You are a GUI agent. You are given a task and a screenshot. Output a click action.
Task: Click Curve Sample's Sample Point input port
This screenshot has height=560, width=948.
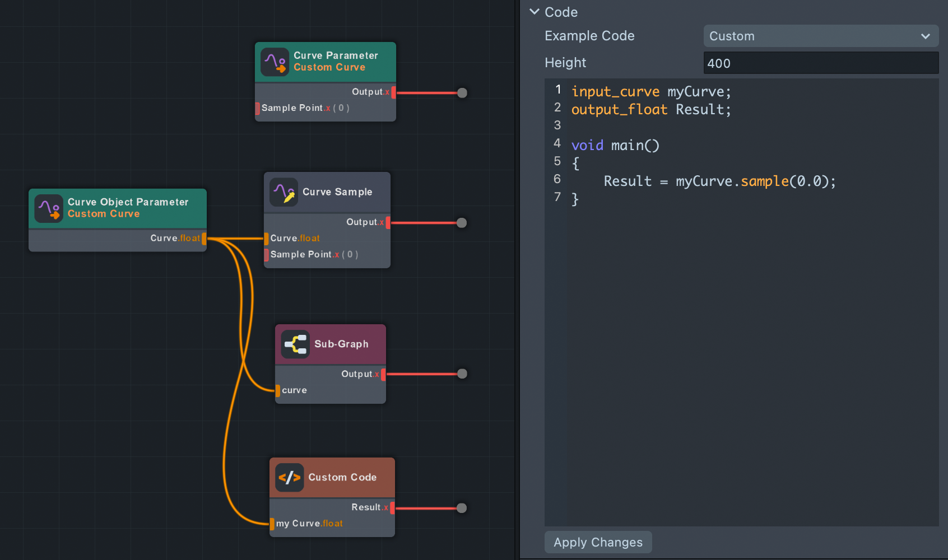[x=266, y=255]
